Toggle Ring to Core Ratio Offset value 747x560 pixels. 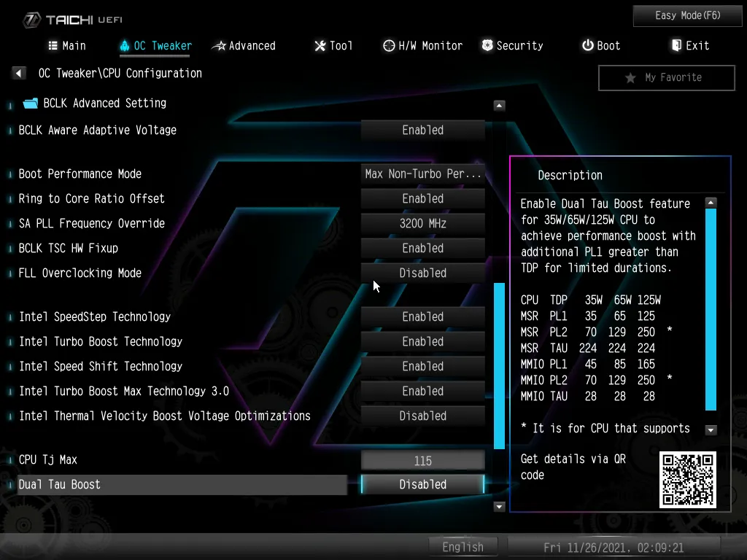point(423,198)
